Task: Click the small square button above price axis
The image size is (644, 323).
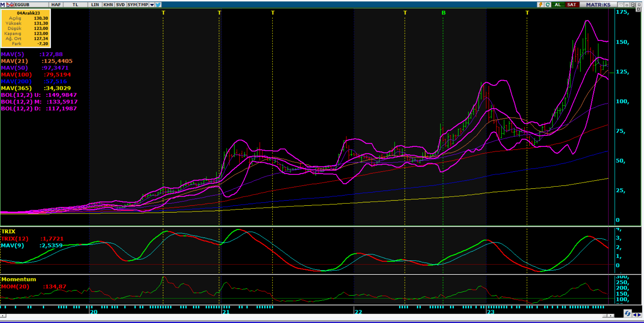Action: [x=638, y=9]
